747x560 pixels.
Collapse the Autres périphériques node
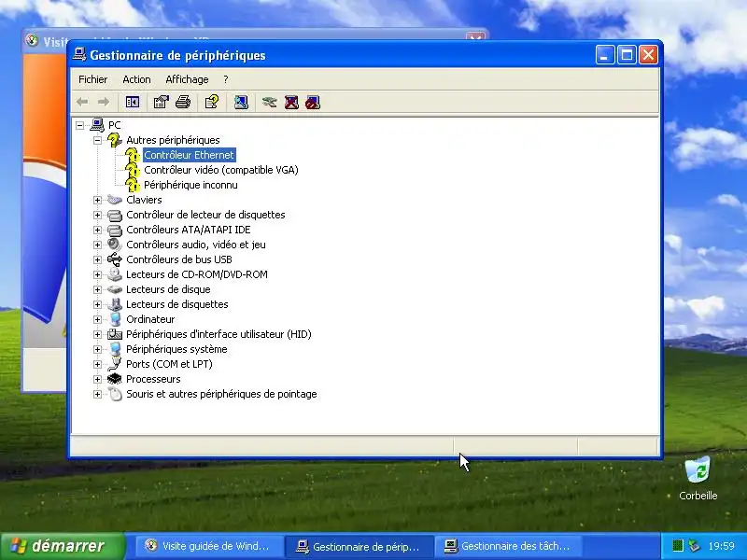tap(98, 140)
